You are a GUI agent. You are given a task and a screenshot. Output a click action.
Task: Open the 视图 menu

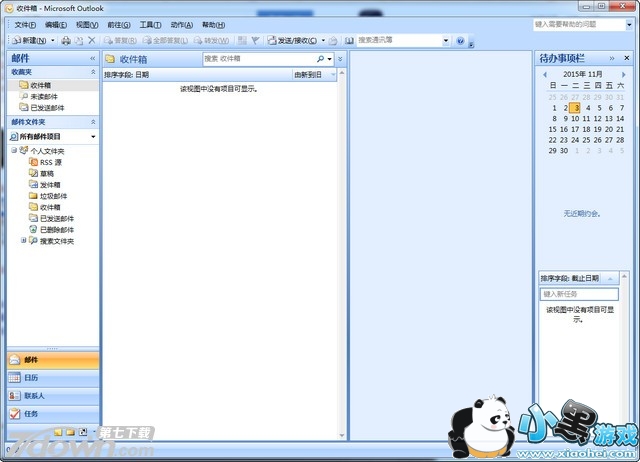coord(87,25)
